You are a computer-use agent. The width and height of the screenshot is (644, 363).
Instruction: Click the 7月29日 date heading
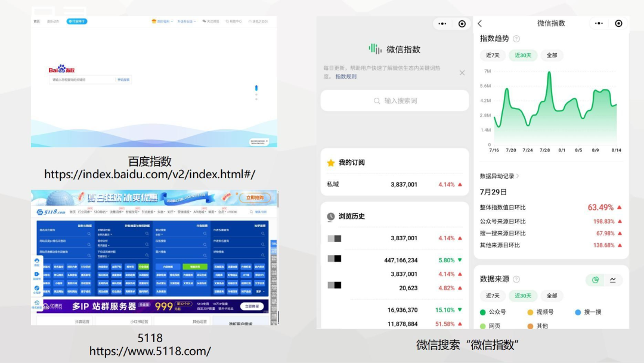coord(493,192)
